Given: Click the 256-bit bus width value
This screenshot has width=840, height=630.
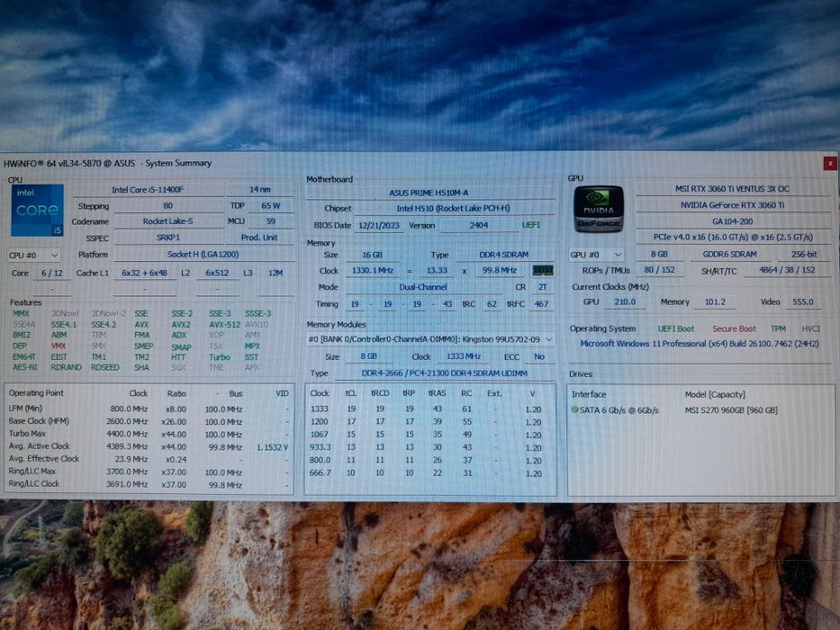Looking at the screenshot, I should [804, 255].
